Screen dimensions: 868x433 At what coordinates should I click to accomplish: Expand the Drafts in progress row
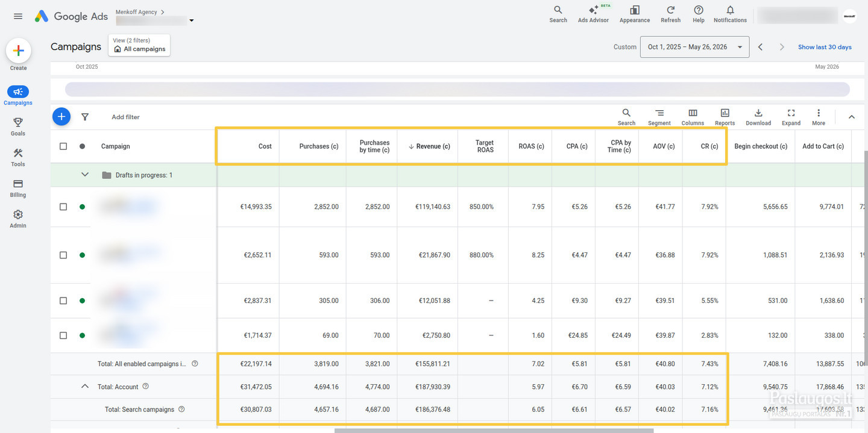point(85,175)
